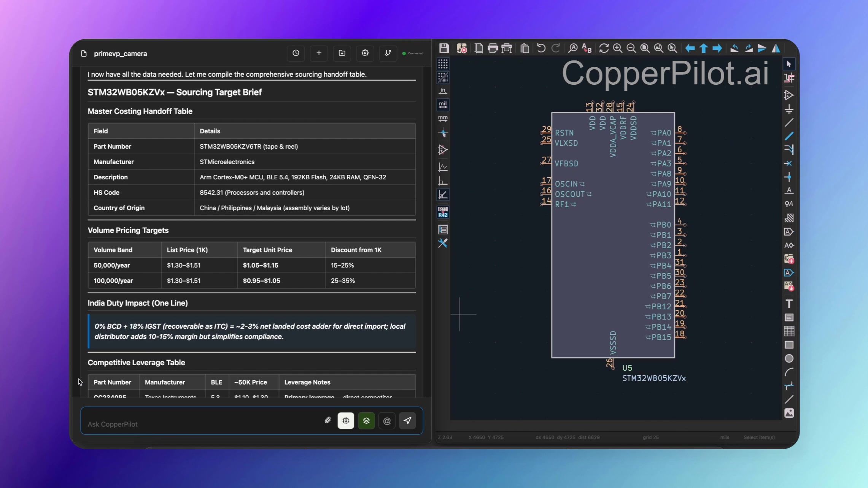Open CopperPilot settings gear

[365, 53]
